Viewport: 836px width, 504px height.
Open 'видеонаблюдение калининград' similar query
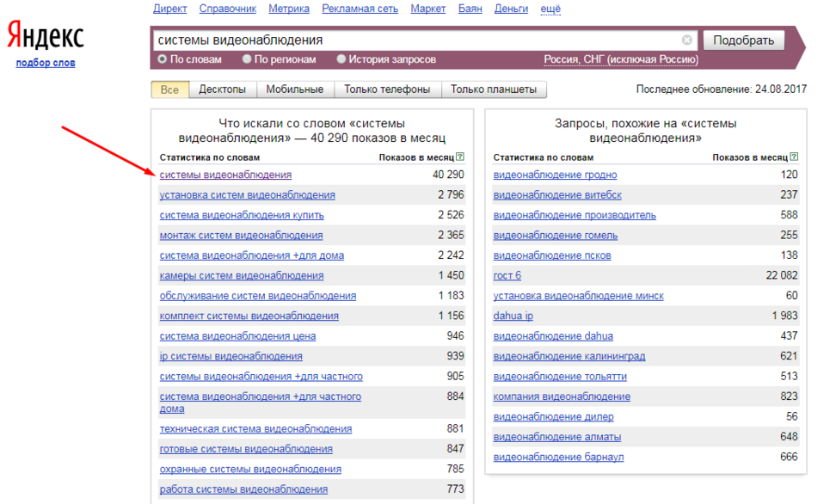569,356
